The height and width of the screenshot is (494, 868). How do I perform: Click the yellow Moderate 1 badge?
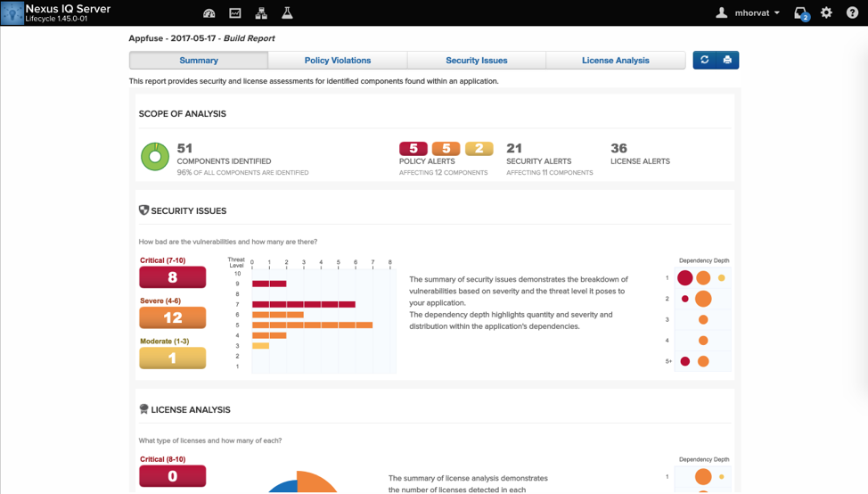[173, 358]
